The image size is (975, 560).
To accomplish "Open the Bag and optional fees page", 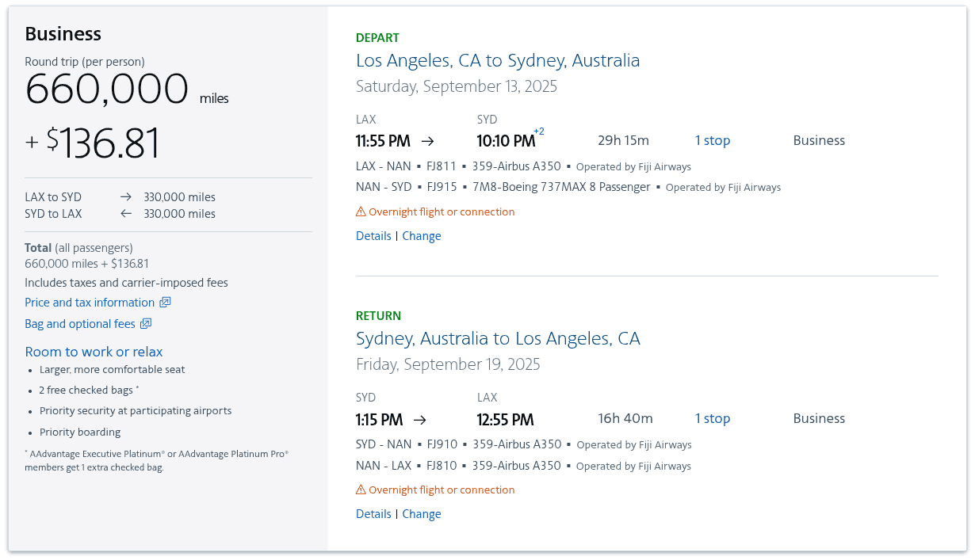I will (x=80, y=323).
